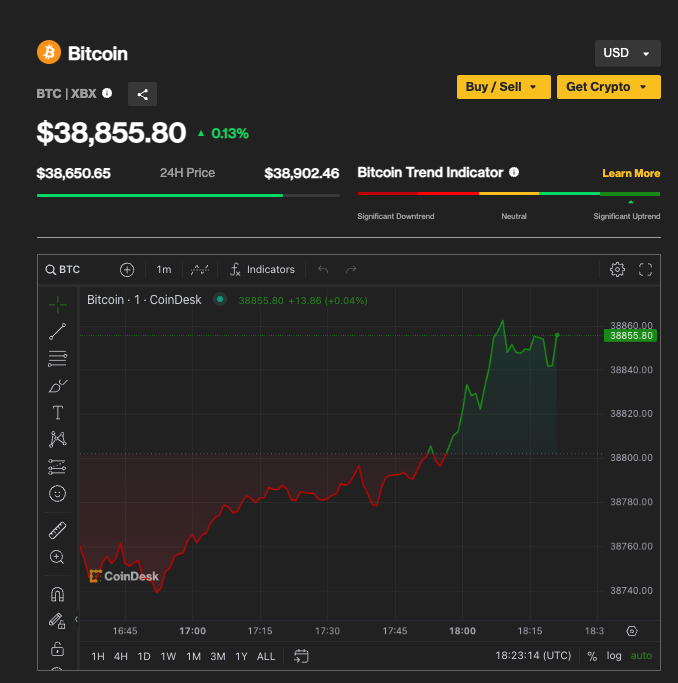Image resolution: width=678 pixels, height=683 pixels.
Task: Click the 18:23:14 (UTC) timezone button
Action: tap(533, 656)
